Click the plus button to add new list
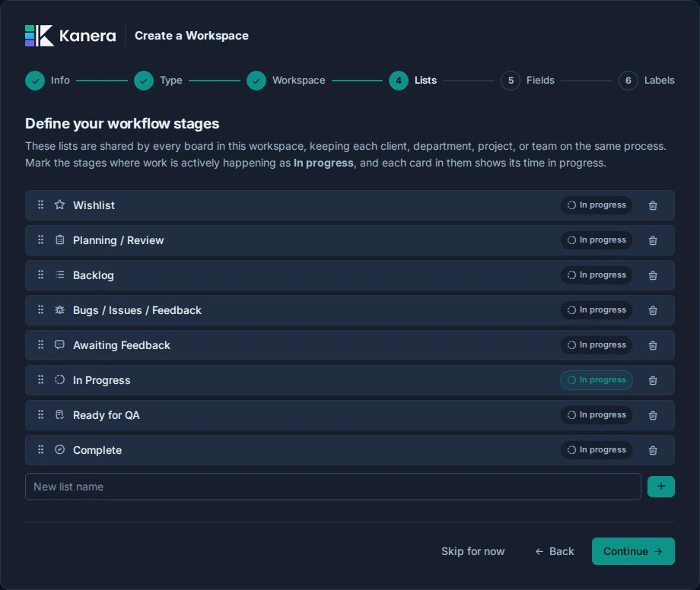 (x=660, y=487)
